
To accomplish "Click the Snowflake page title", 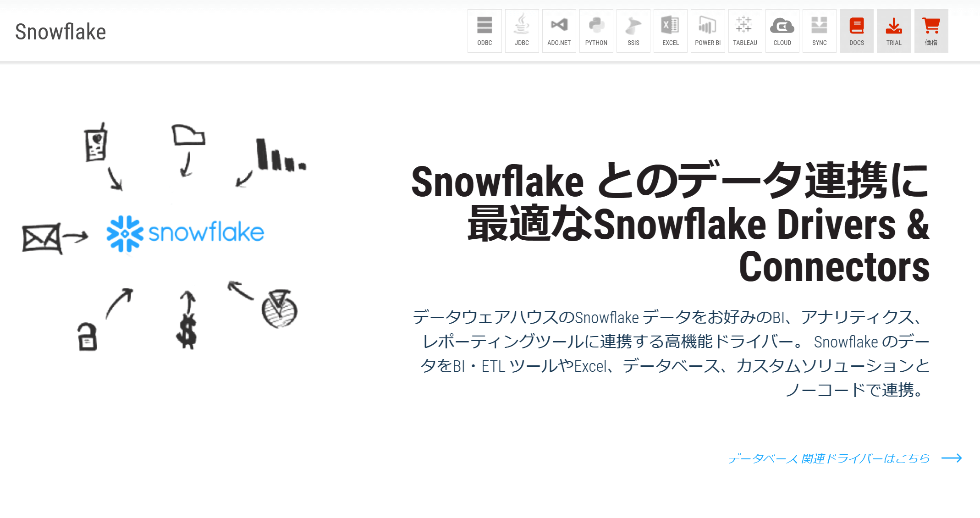I will [61, 32].
